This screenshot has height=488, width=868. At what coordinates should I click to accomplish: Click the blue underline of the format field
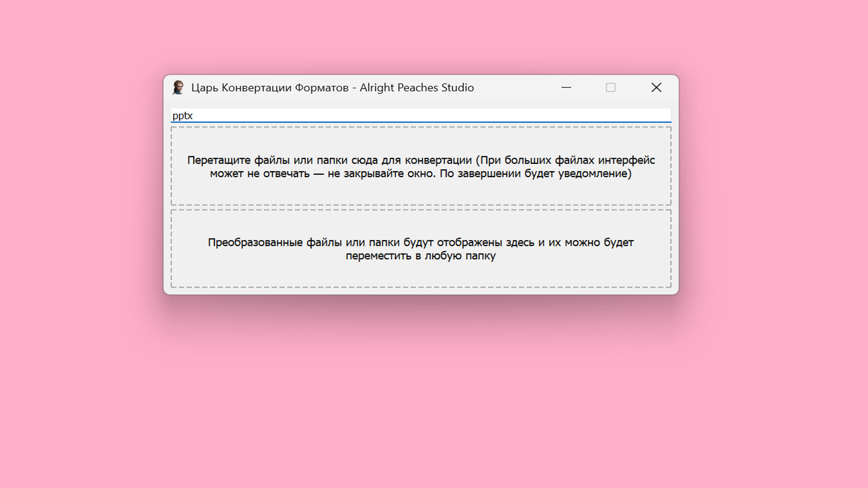pyautogui.click(x=420, y=122)
